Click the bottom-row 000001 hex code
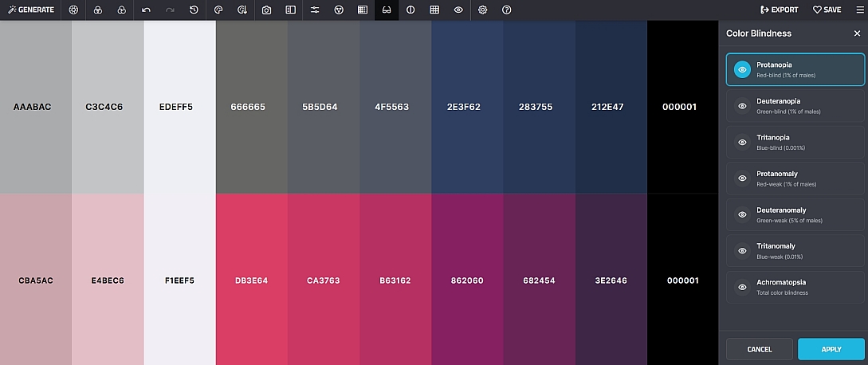 [683, 281]
